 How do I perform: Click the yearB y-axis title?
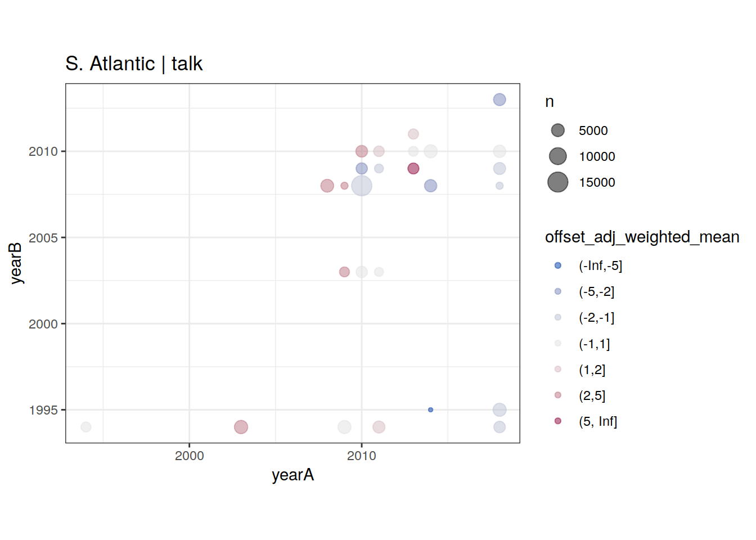(15, 263)
